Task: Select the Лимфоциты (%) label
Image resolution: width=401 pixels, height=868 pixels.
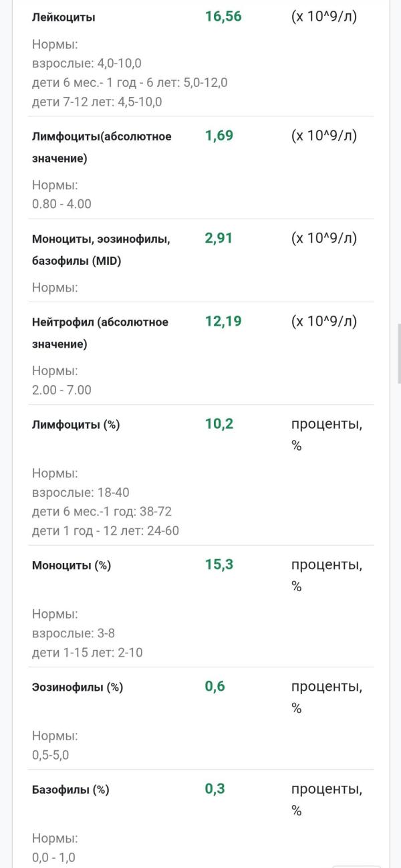Action: [76, 425]
